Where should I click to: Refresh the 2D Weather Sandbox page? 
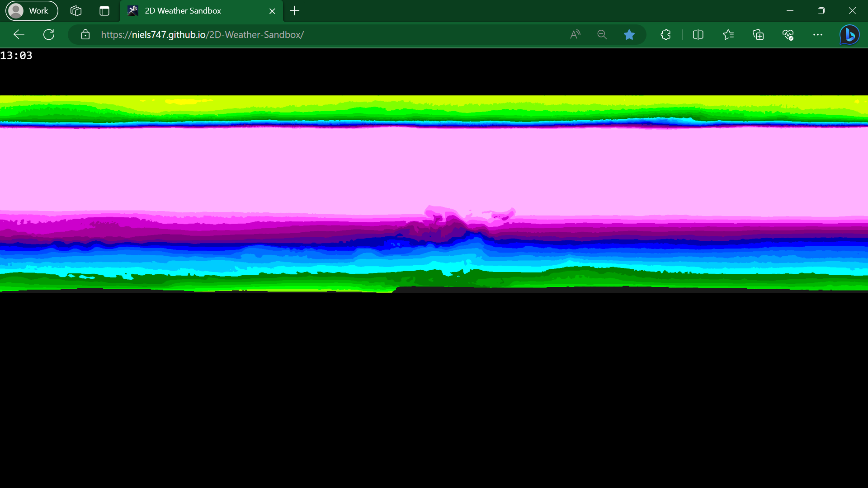(49, 34)
